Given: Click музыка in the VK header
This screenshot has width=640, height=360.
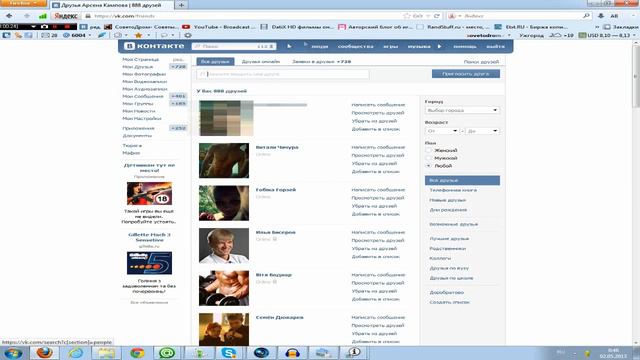Looking at the screenshot, I should pyautogui.click(x=419, y=47).
